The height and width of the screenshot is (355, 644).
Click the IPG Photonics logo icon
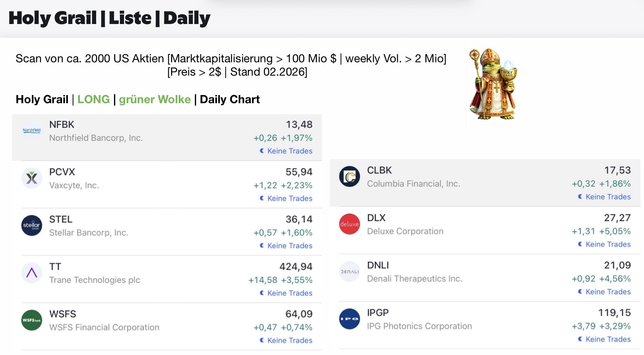click(x=349, y=319)
